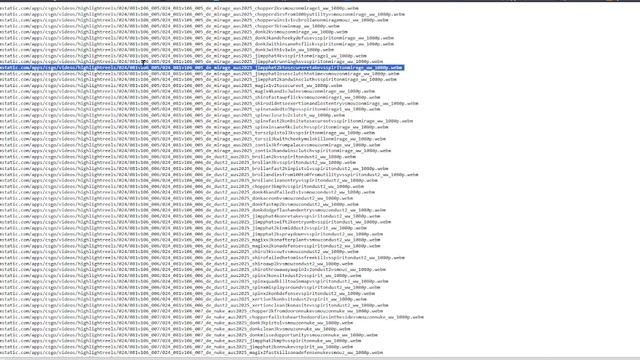Click the brollan2kvsspiritondust2 URL line
This screenshot has height=360, width=640.
pos(178,157)
